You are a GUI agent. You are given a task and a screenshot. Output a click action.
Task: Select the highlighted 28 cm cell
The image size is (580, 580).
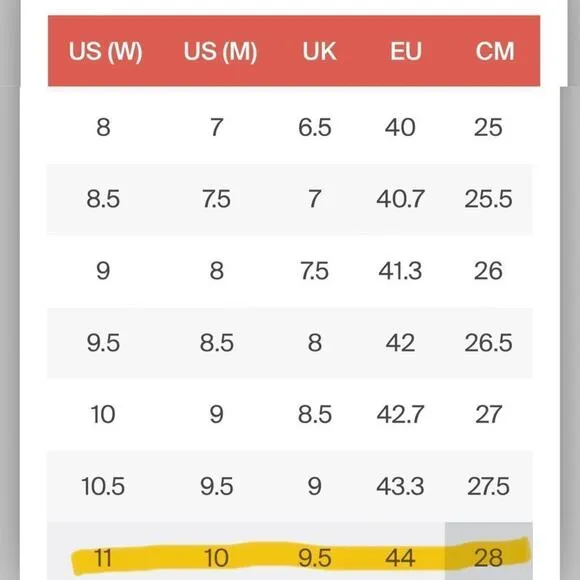[x=488, y=557]
